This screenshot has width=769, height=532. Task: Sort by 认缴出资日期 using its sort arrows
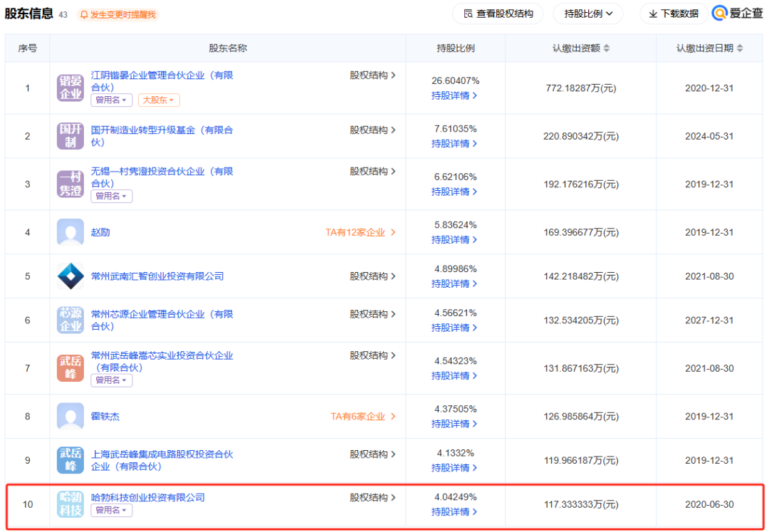[740, 48]
